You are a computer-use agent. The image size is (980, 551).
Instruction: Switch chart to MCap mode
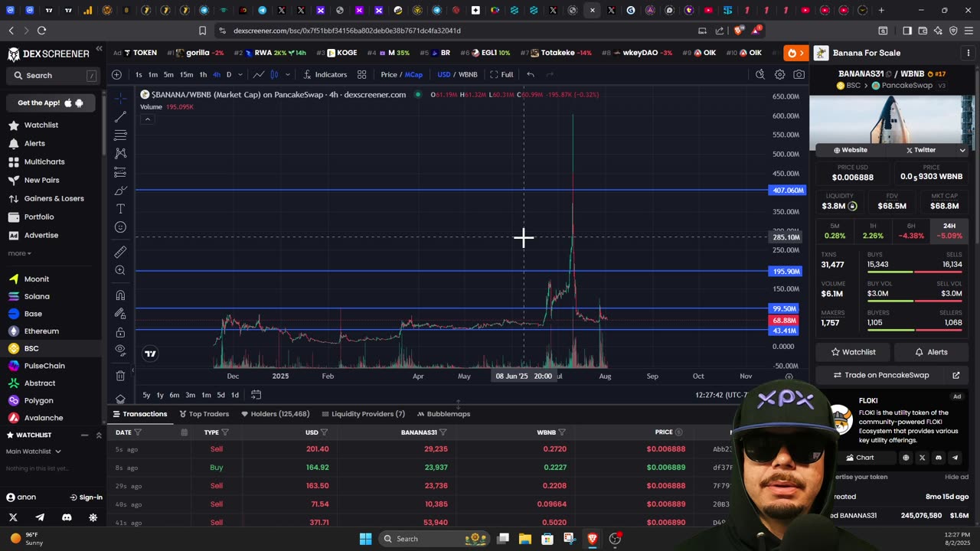pos(414,74)
